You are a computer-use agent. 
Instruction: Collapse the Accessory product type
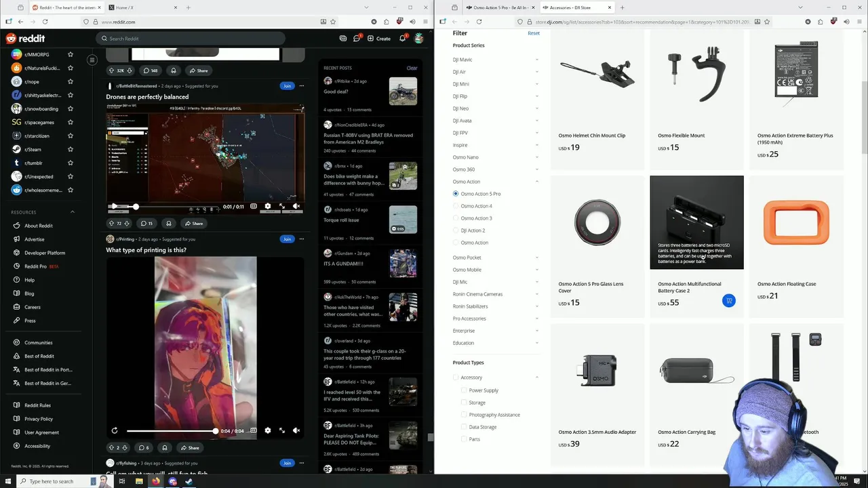536,378
